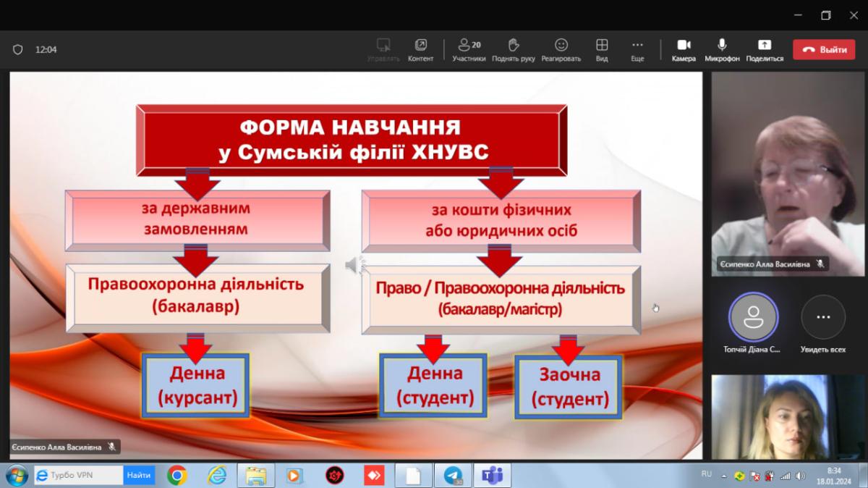Leave the meeting with Выйти
Image resolution: width=868 pixels, height=488 pixels.
tap(825, 49)
